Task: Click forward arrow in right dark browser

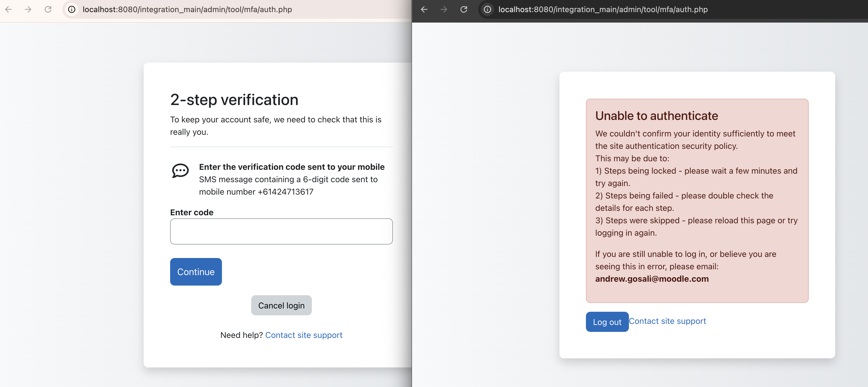Action: point(444,9)
